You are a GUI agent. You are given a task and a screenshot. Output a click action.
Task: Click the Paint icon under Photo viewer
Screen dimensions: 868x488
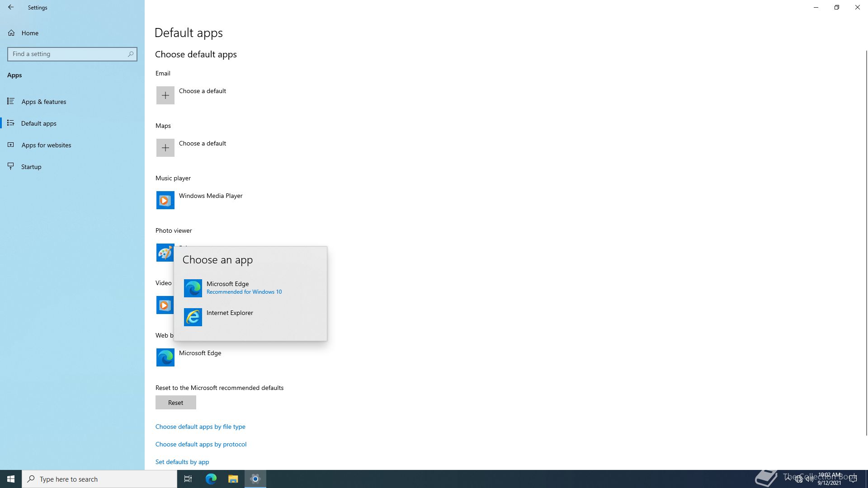click(165, 253)
